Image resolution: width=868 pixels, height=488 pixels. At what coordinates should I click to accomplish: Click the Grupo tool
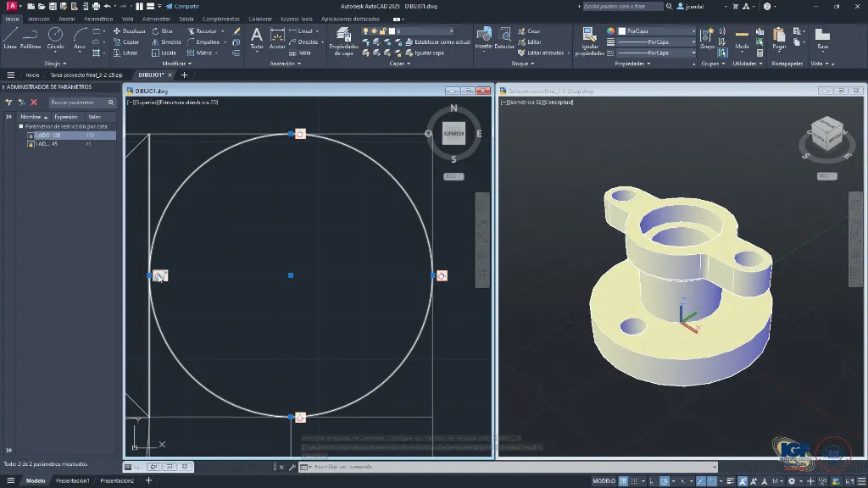pyautogui.click(x=708, y=38)
